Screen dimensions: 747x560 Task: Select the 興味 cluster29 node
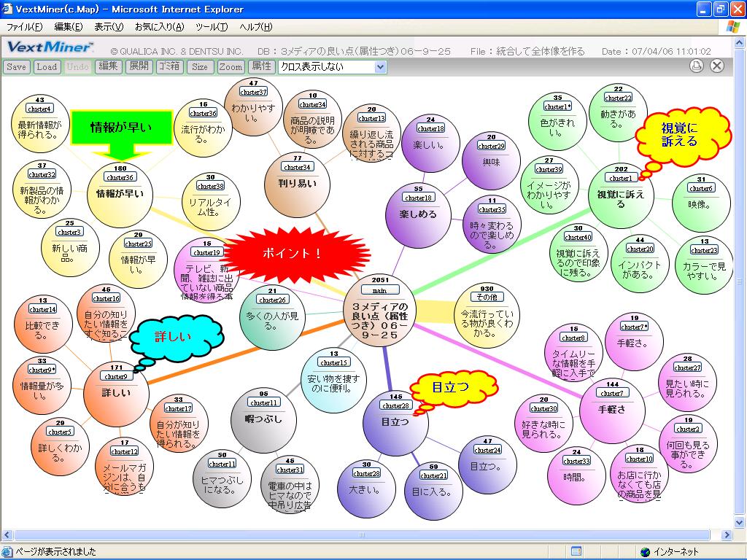(491, 160)
